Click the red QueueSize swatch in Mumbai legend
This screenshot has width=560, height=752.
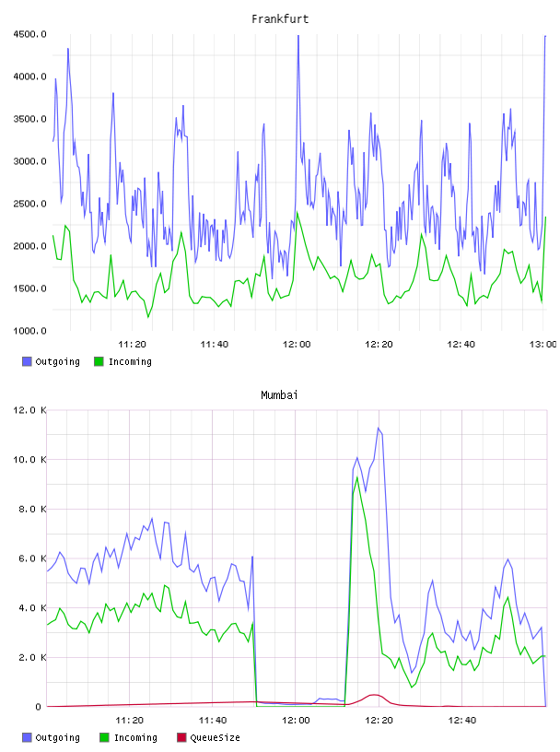tap(181, 737)
